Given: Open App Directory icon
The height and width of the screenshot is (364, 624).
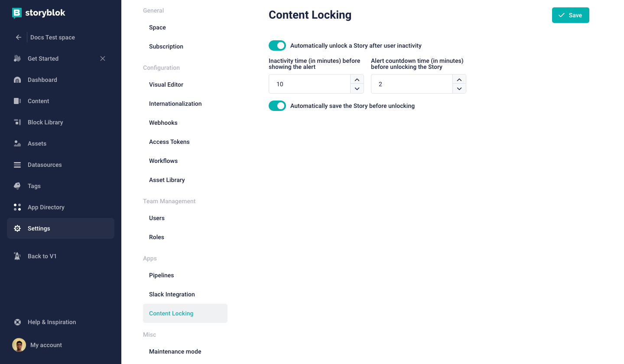Looking at the screenshot, I should click(x=17, y=207).
